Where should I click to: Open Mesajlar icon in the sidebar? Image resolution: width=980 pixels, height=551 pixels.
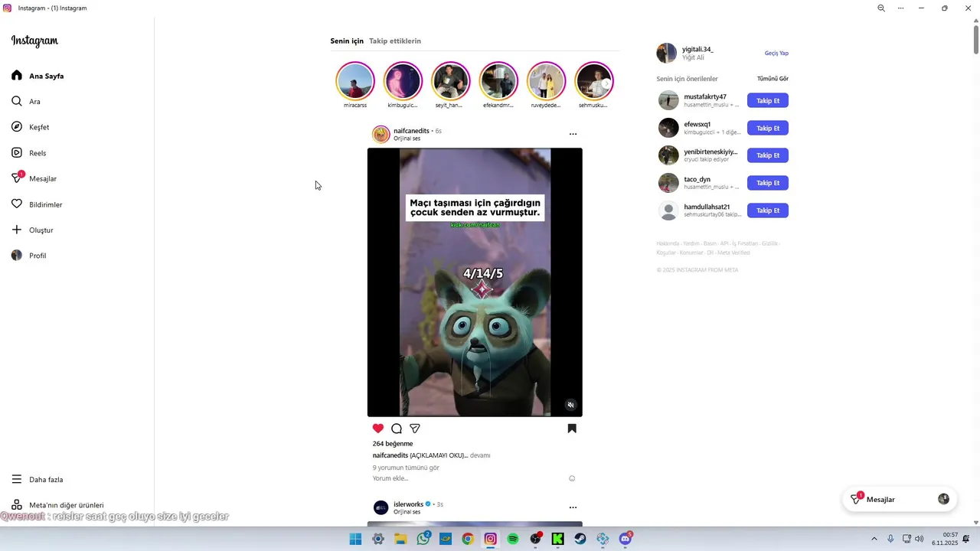tap(17, 178)
